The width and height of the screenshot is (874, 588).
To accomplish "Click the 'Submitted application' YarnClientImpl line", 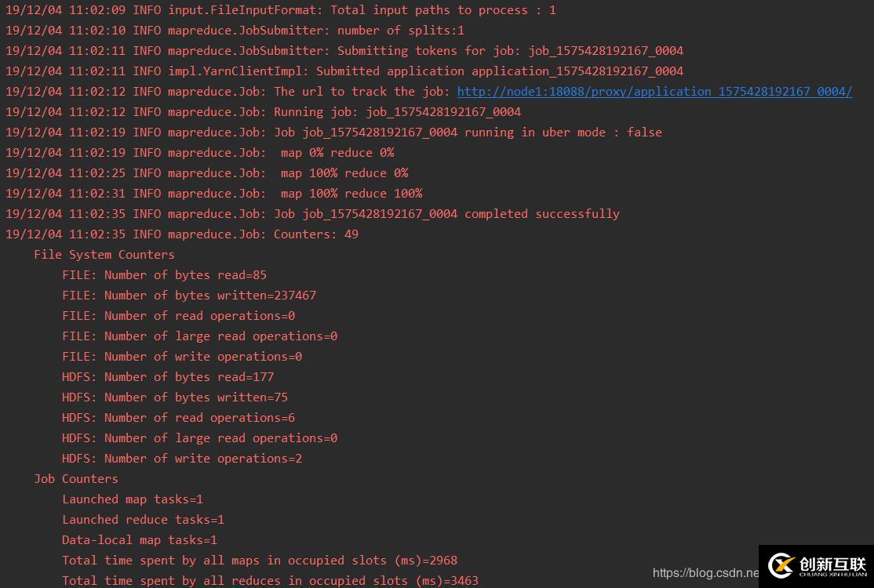I will (x=344, y=71).
